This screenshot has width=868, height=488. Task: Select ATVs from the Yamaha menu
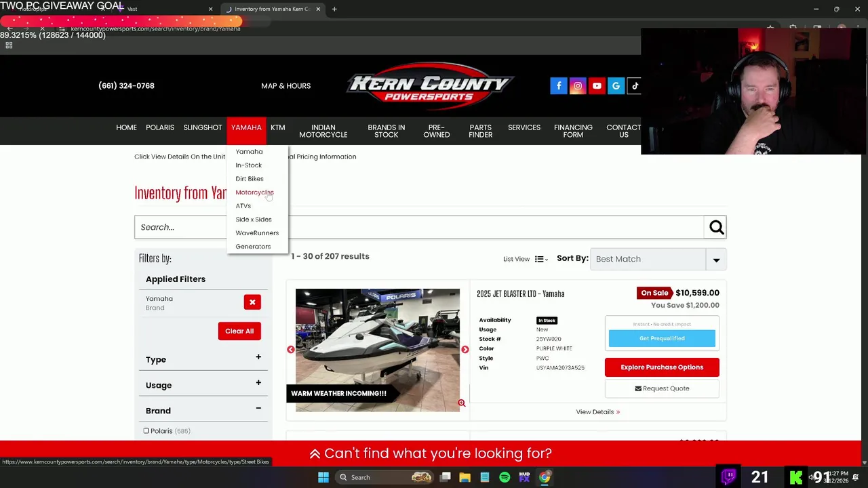point(243,206)
